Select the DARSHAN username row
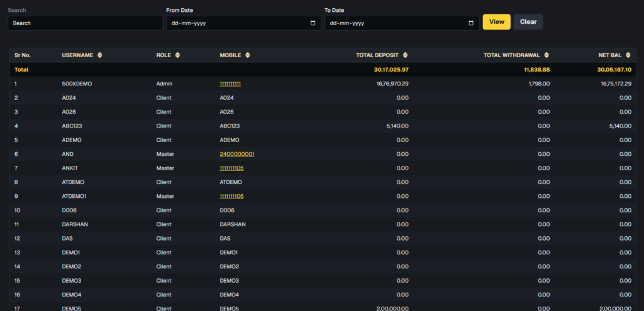This screenshot has height=311, width=644. click(x=75, y=224)
